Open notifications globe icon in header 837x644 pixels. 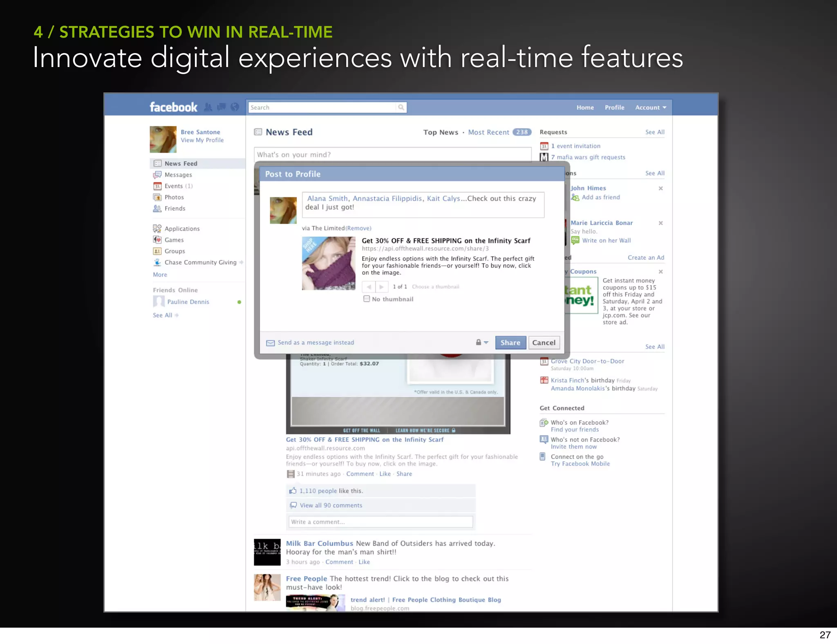point(235,107)
